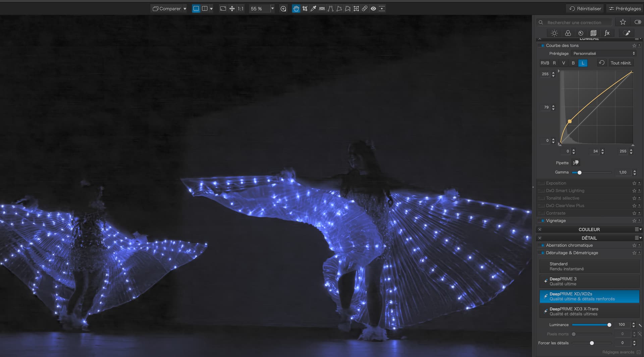644x357 pixels.
Task: Toggle the active corrections filter switch
Action: coord(638,22)
